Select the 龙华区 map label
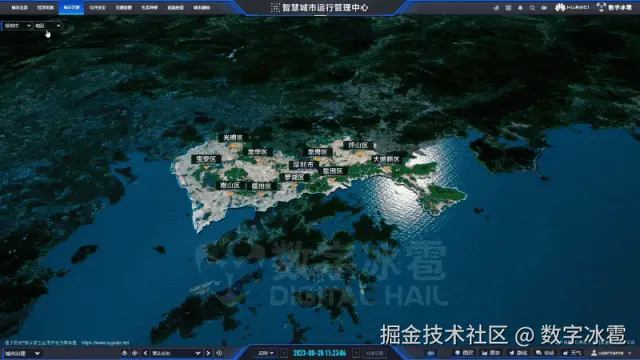Screen dimensions: 640x360 pyautogui.click(x=257, y=152)
